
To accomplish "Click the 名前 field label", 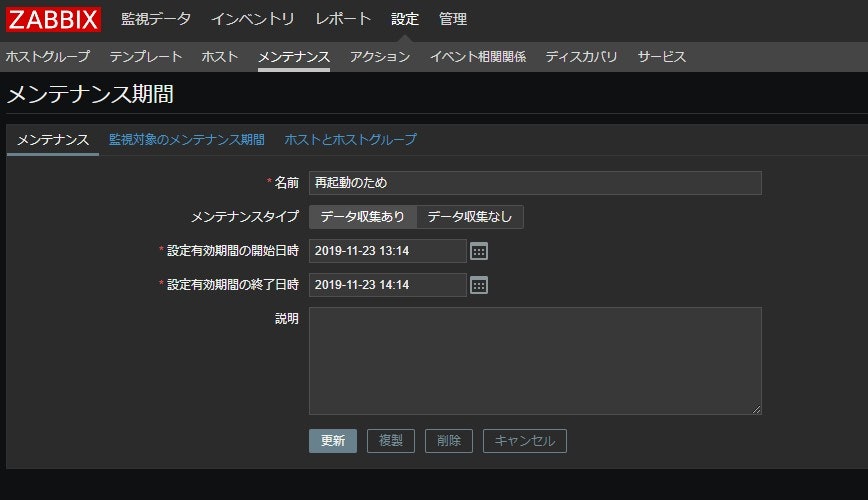I will point(287,183).
